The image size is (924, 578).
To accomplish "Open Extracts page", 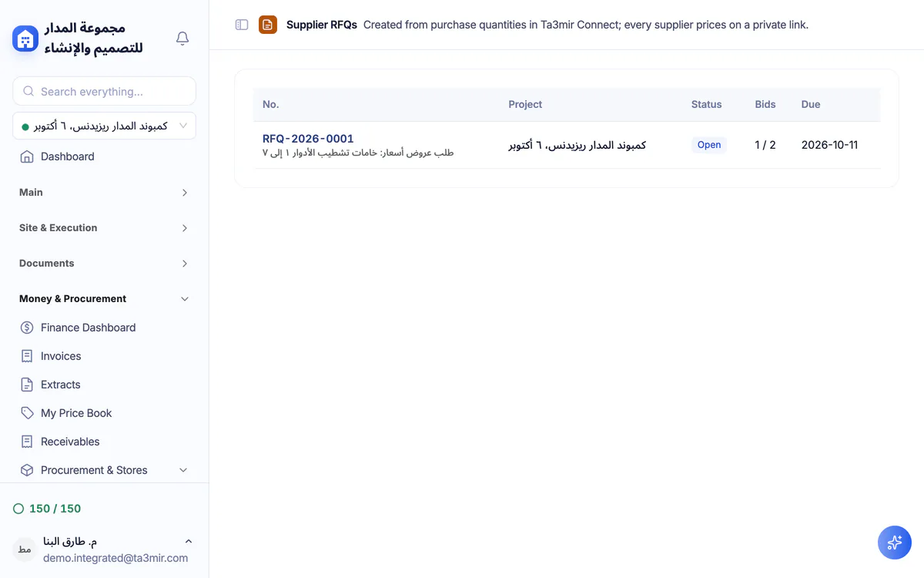I will pyautogui.click(x=60, y=385).
